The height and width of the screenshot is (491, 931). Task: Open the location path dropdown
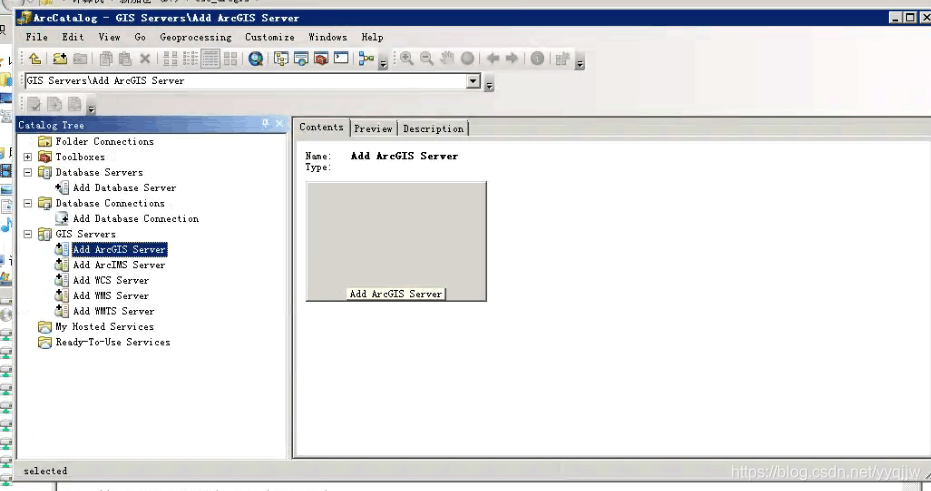[473, 81]
